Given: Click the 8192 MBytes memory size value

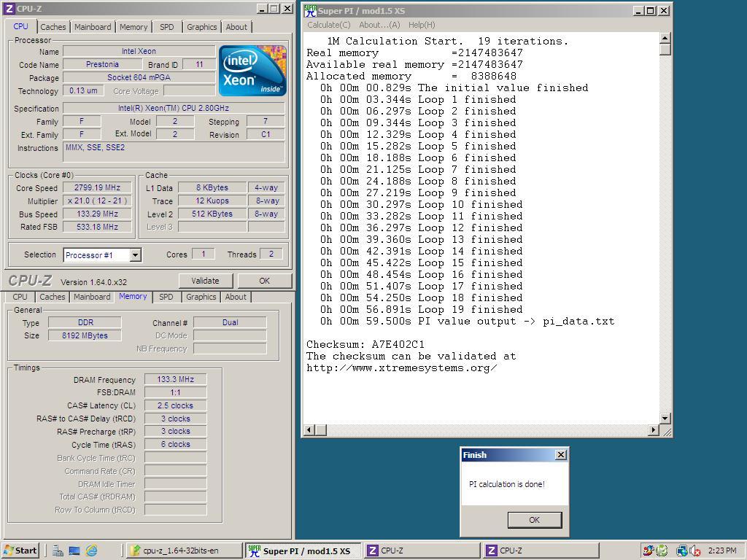Looking at the screenshot, I should click(85, 335).
